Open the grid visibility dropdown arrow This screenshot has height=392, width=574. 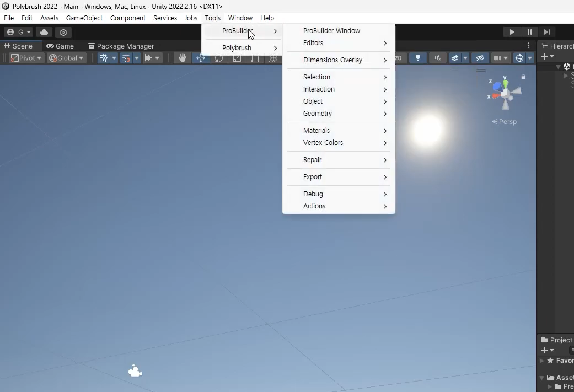tap(114, 58)
